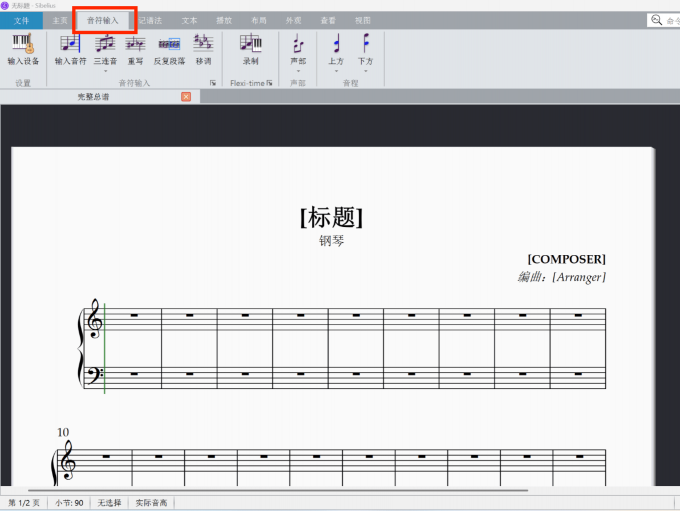Start Flexi-time 录制 recording

point(251,49)
